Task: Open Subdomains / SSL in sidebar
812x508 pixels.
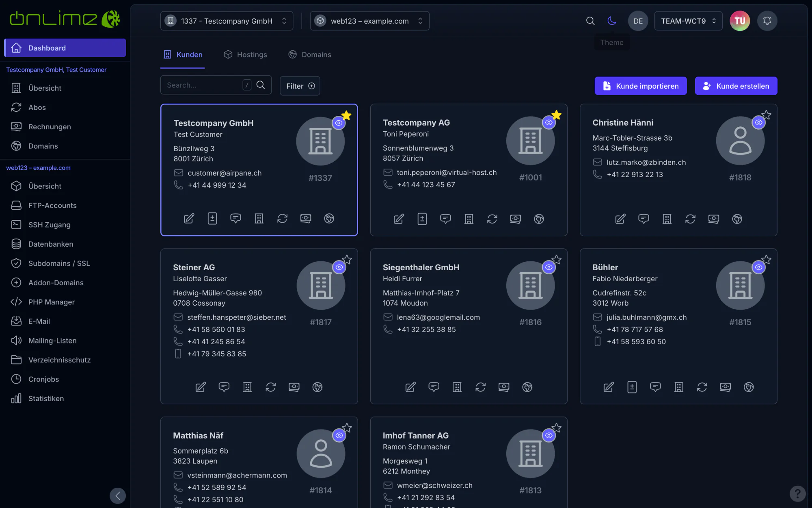Action: (65, 263)
